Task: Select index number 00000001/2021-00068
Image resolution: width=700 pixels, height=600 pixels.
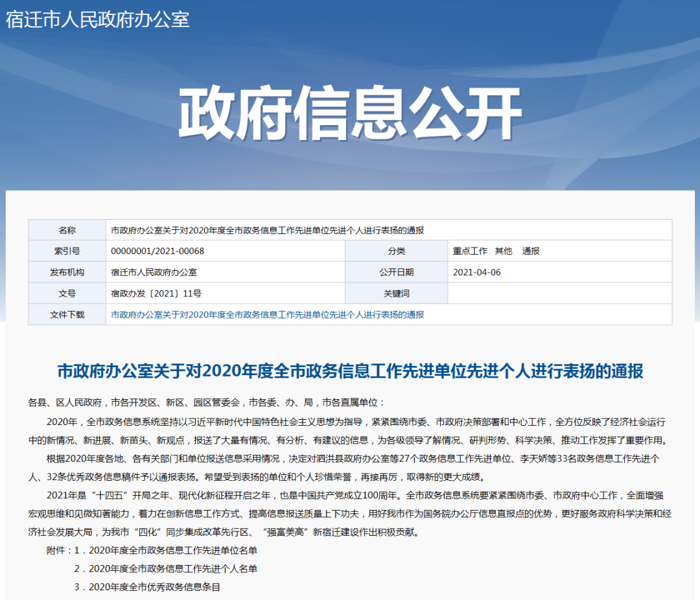Action: pyautogui.click(x=157, y=251)
